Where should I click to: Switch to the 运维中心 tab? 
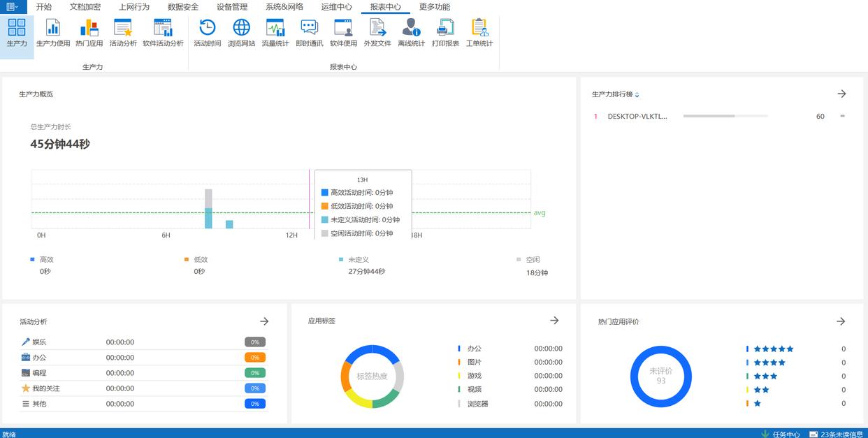pos(337,7)
